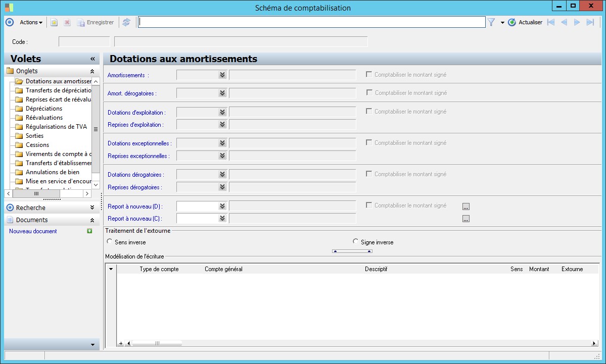
Task: Click the New record toolbar icon
Action: pos(54,22)
